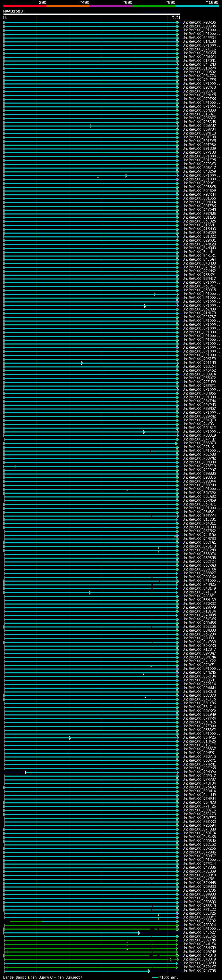
Task: Open hit UniRef100_C4JQZ7
Action: (199, 932)
